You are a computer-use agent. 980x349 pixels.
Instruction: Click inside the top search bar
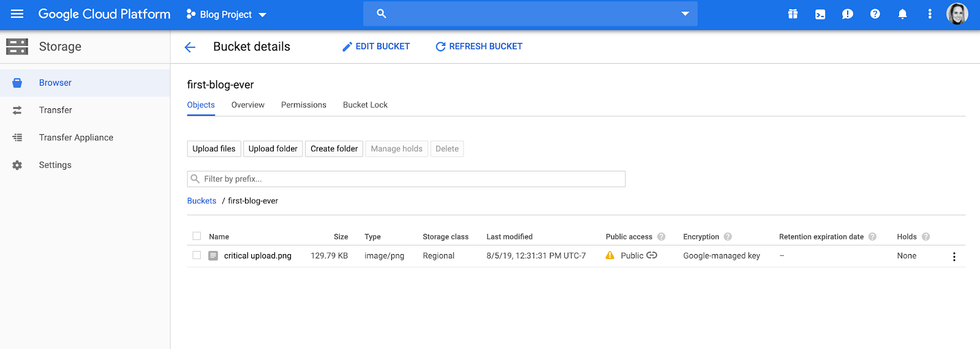click(530, 13)
